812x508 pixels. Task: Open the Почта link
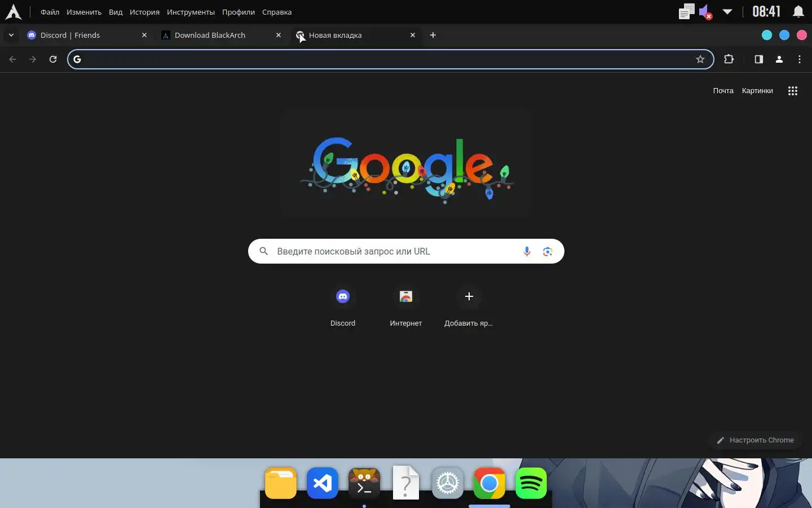pyautogui.click(x=723, y=91)
